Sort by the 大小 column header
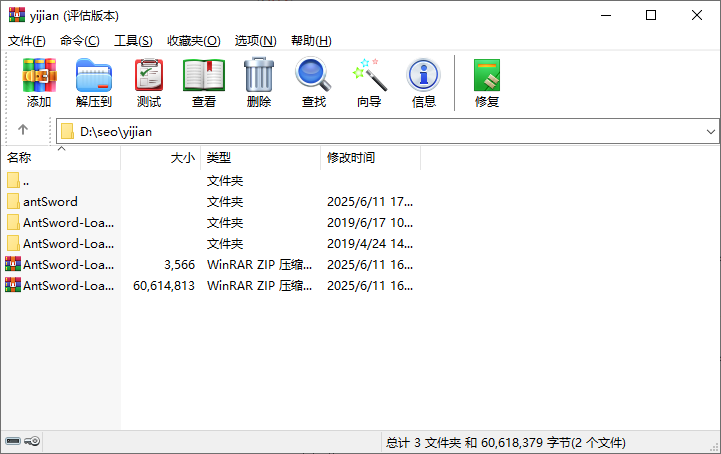 coord(160,158)
